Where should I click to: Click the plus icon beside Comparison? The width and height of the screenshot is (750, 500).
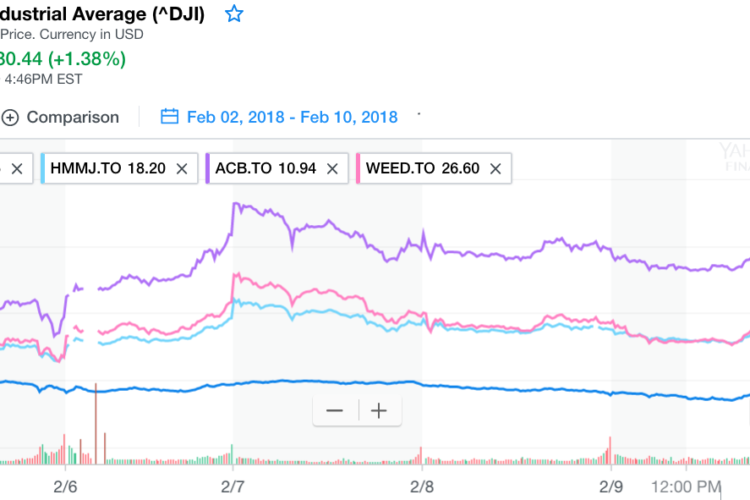tap(11, 117)
